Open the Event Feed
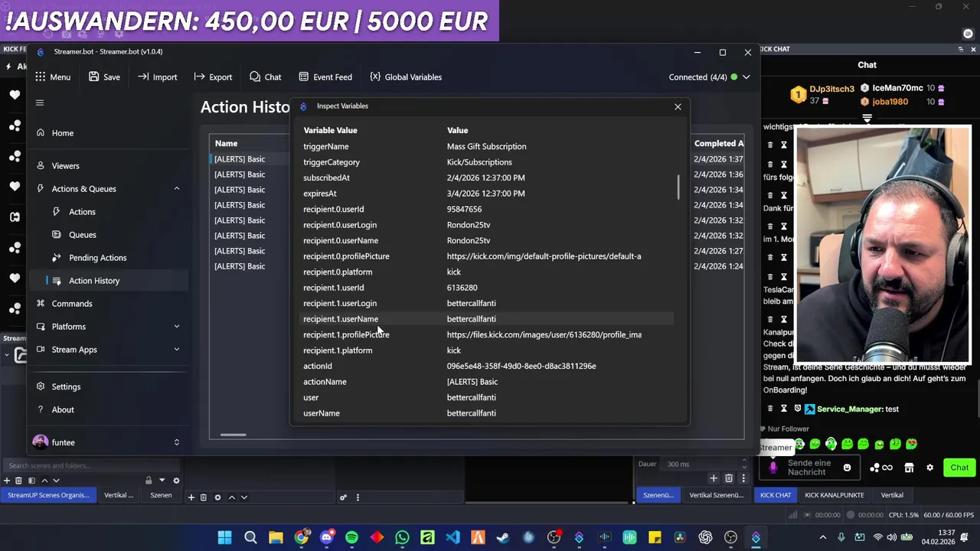This screenshot has width=980, height=551. (325, 77)
